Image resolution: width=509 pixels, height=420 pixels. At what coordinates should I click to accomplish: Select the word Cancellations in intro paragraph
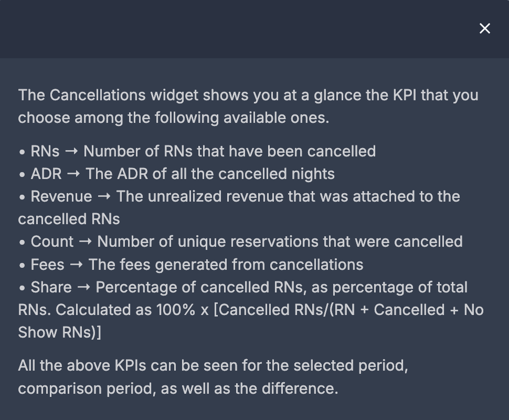click(x=98, y=95)
